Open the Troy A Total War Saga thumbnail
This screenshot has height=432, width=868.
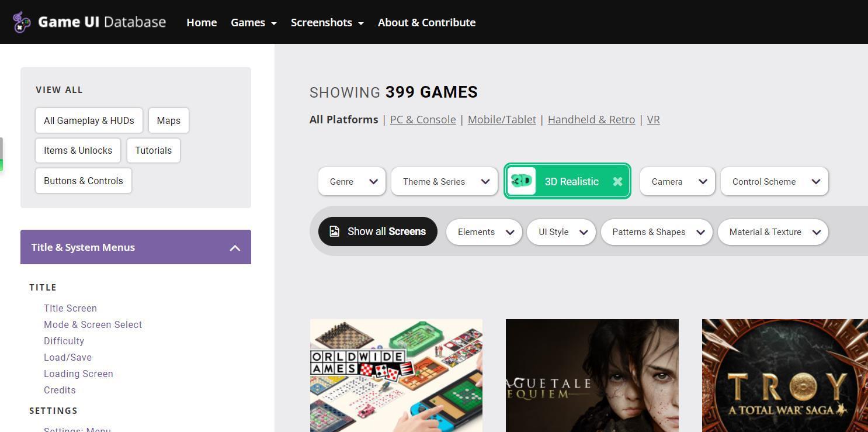point(785,375)
